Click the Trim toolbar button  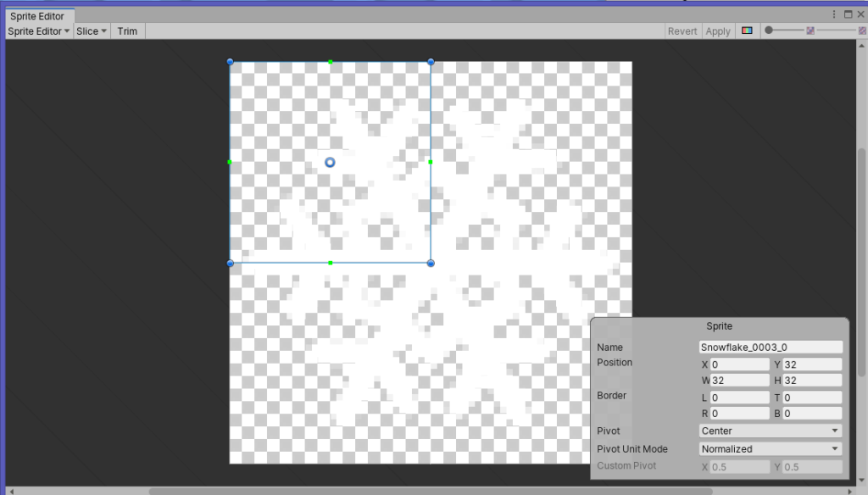point(127,31)
